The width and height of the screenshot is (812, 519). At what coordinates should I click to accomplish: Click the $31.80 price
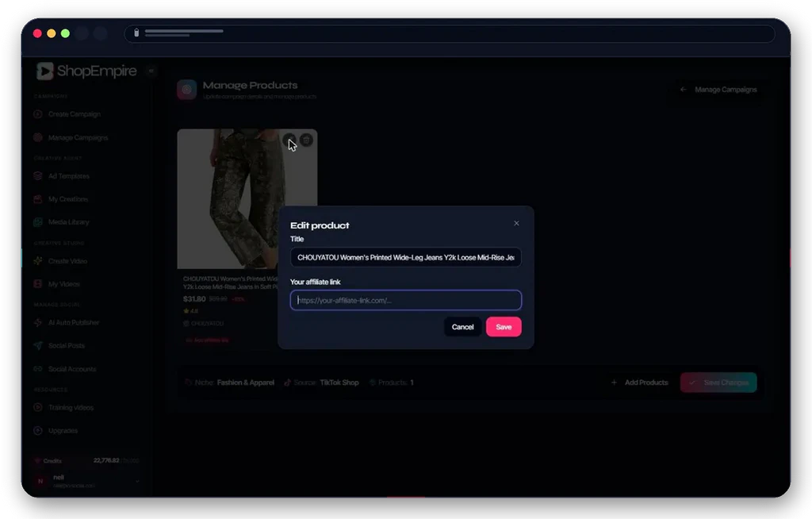pos(194,299)
